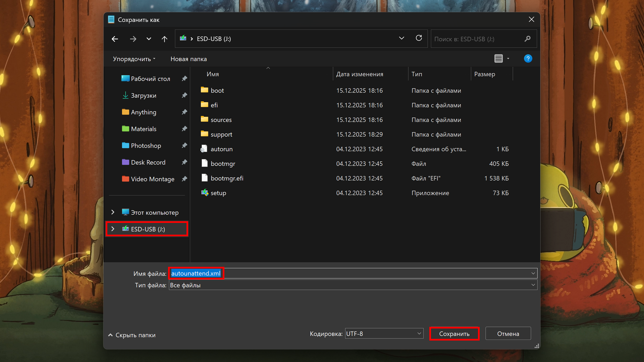The image size is (644, 362).
Task: Change view with the layout icon
Action: 498,59
